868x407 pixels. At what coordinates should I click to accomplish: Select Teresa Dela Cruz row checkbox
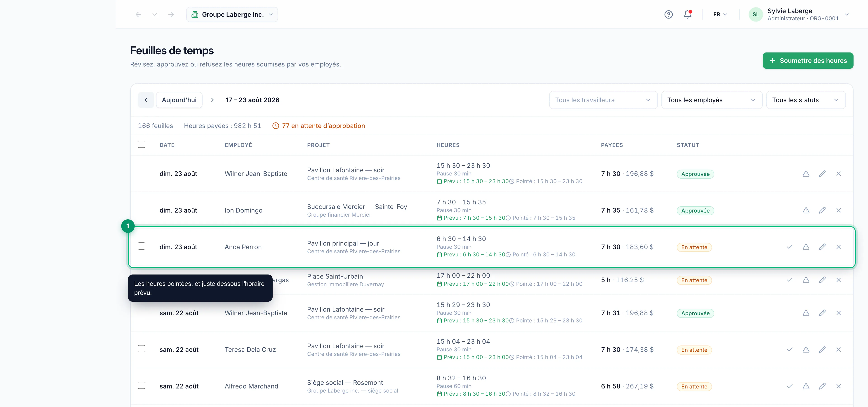pyautogui.click(x=142, y=349)
